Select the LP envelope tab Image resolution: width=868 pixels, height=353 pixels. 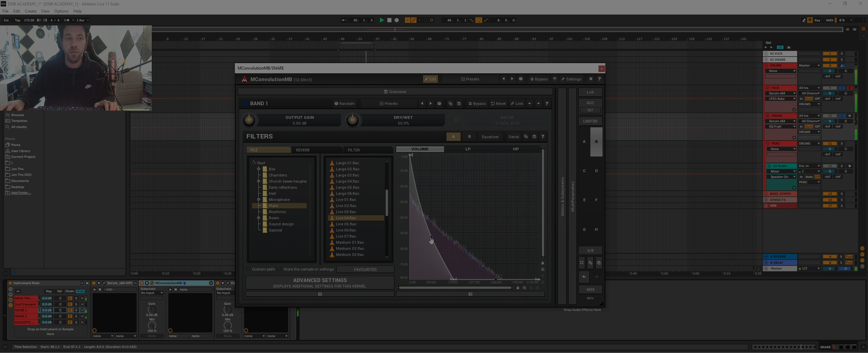click(x=468, y=149)
